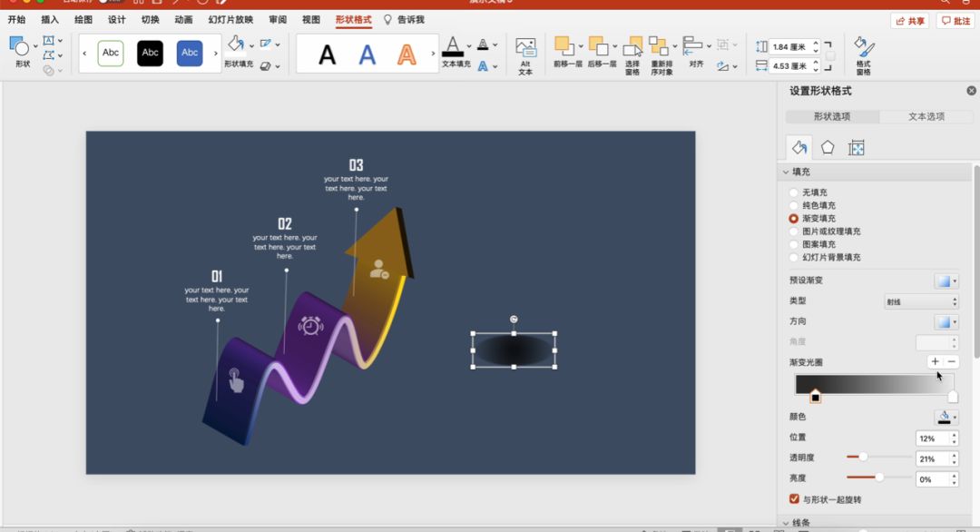
Task: Select the 图片或纹理填充 radio button
Action: tap(794, 232)
